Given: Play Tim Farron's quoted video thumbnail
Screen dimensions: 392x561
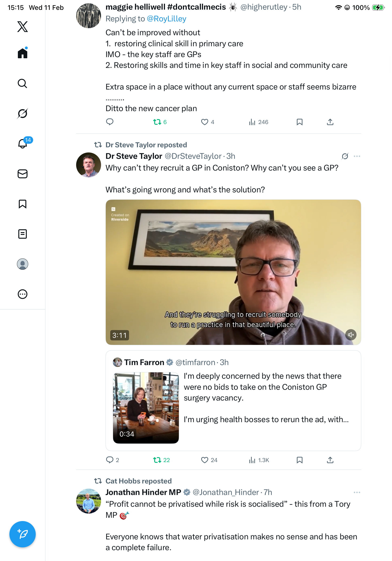Looking at the screenshot, I should coord(146,408).
